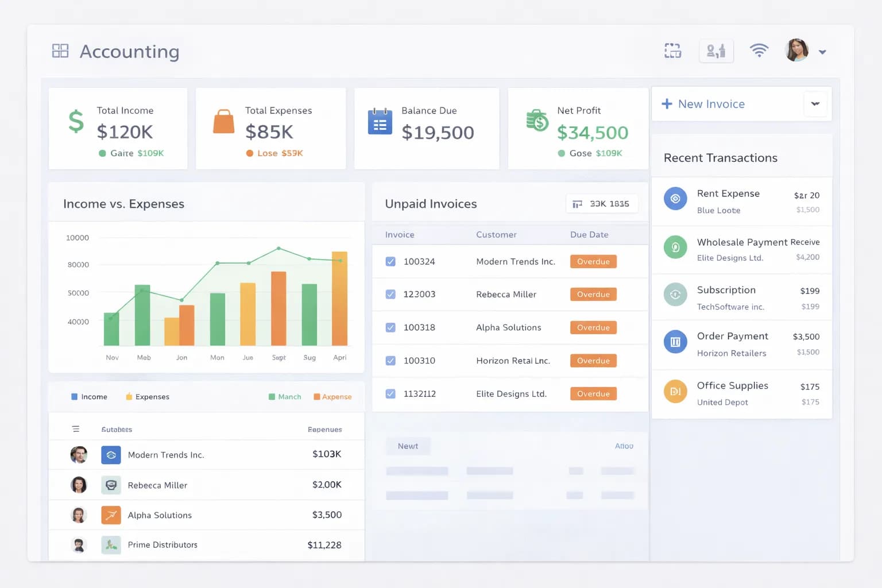Click the Alpha Solutions rocket icon
882x588 pixels.
click(x=111, y=514)
